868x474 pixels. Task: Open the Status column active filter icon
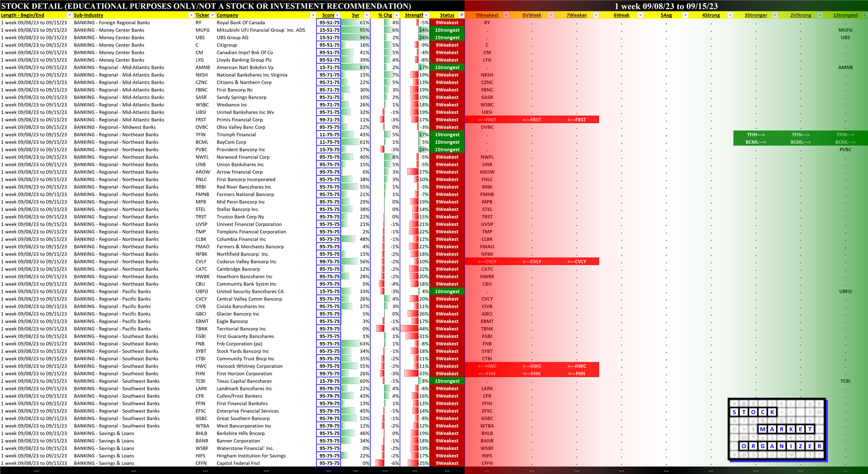[461, 15]
